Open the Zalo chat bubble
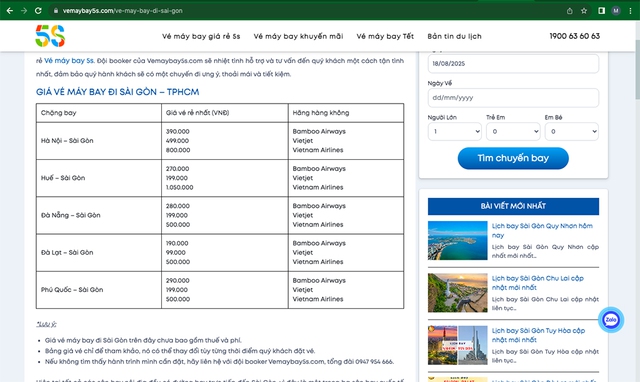This screenshot has width=640, height=382. coord(611,320)
